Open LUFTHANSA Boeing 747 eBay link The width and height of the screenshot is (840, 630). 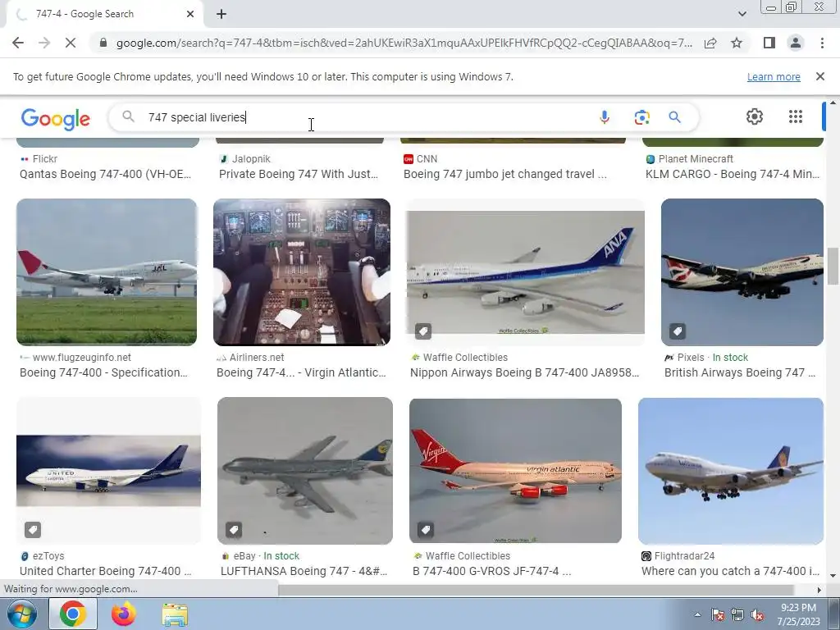[x=304, y=571]
